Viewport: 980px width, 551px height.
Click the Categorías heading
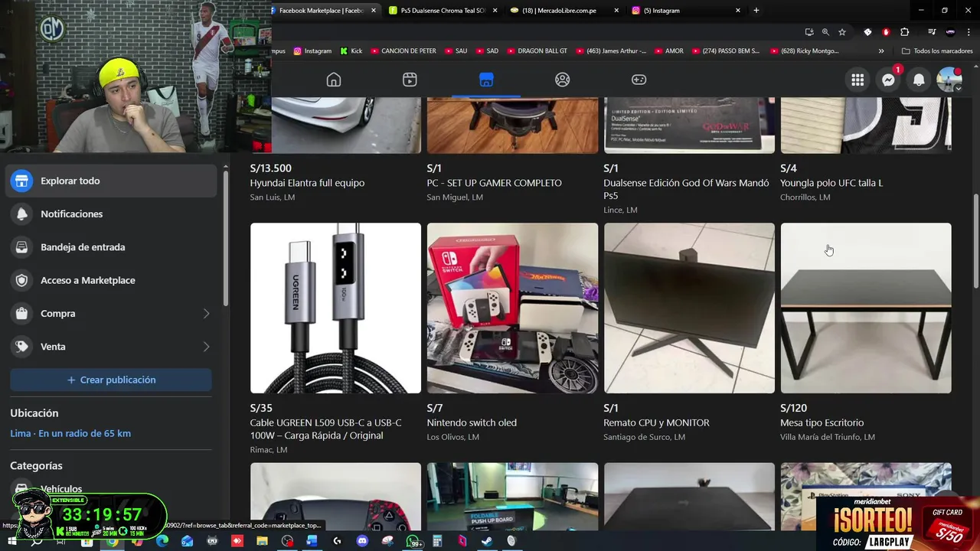tap(36, 465)
